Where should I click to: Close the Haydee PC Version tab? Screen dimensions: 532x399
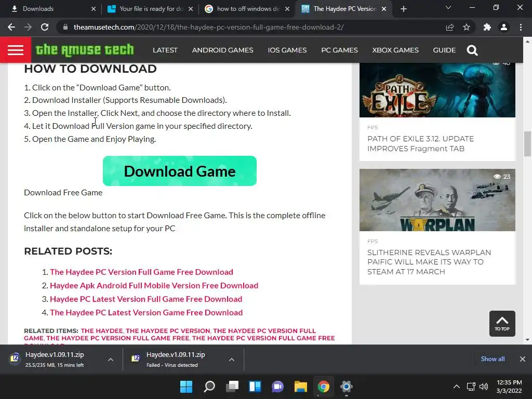pos(384,9)
